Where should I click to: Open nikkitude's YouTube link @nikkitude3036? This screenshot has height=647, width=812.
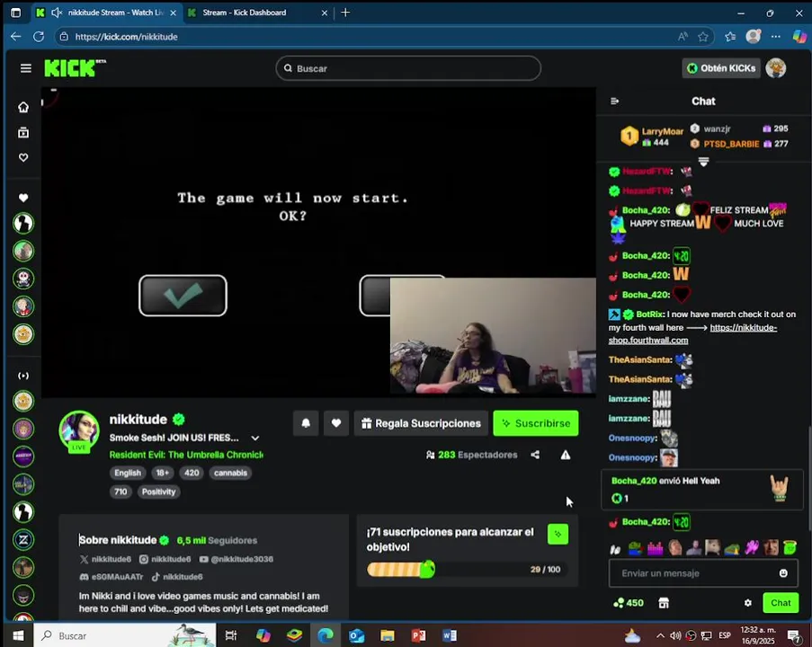point(236,559)
